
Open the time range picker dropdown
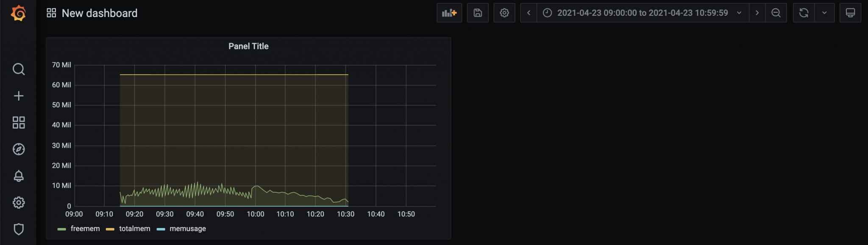coord(642,13)
